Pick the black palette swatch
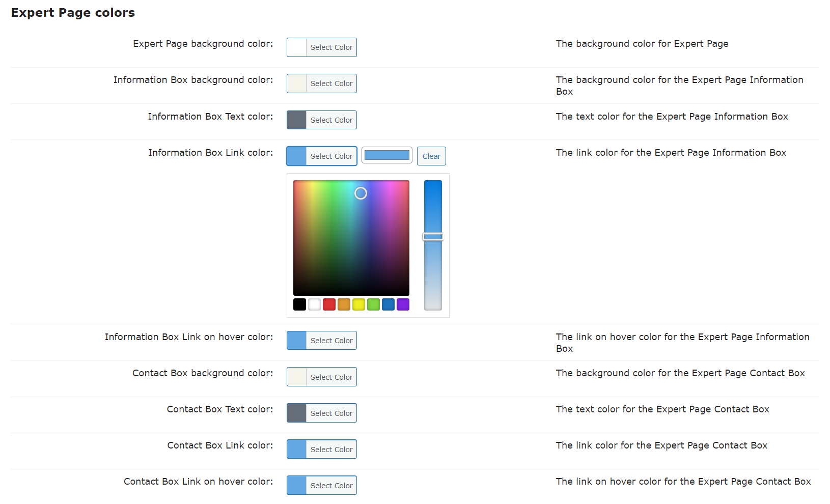 [x=299, y=304]
